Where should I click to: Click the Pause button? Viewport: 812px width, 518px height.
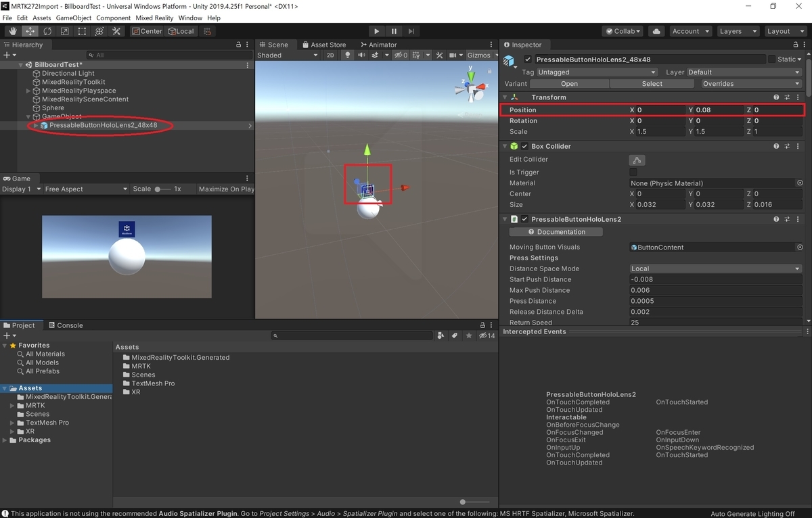coord(394,31)
